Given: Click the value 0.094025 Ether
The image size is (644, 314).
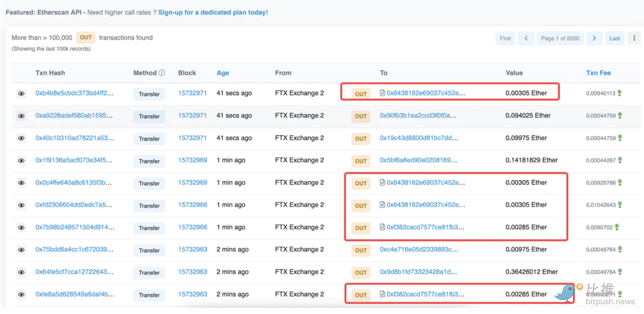Looking at the screenshot, I should coord(528,115).
